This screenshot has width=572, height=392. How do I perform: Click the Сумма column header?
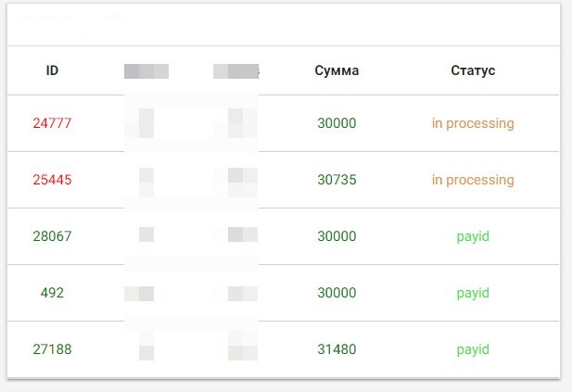tap(337, 70)
